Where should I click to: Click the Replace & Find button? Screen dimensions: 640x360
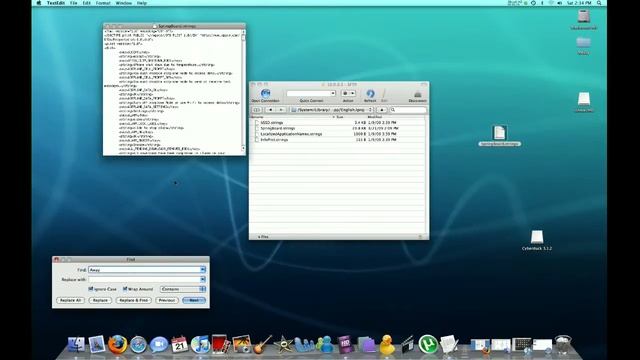click(x=133, y=300)
